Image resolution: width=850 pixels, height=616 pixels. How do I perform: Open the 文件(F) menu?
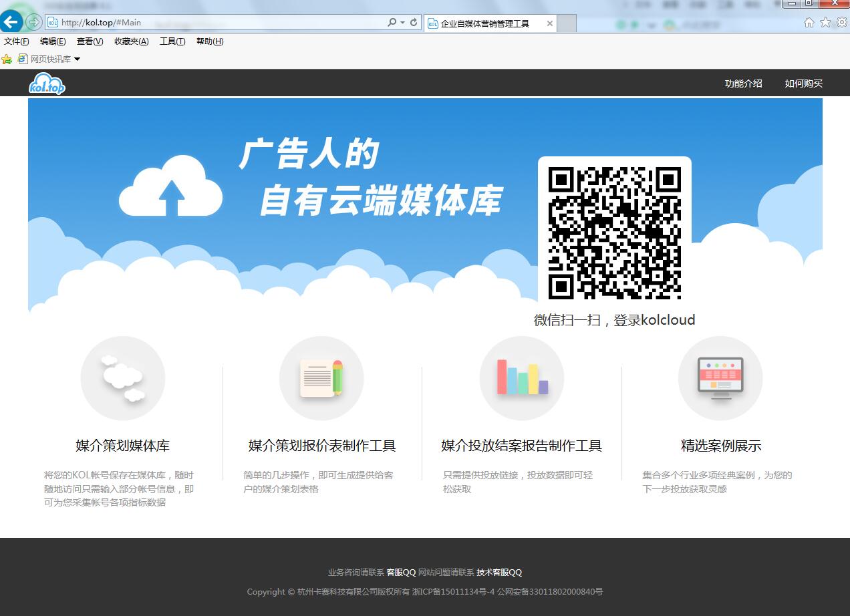[x=17, y=41]
